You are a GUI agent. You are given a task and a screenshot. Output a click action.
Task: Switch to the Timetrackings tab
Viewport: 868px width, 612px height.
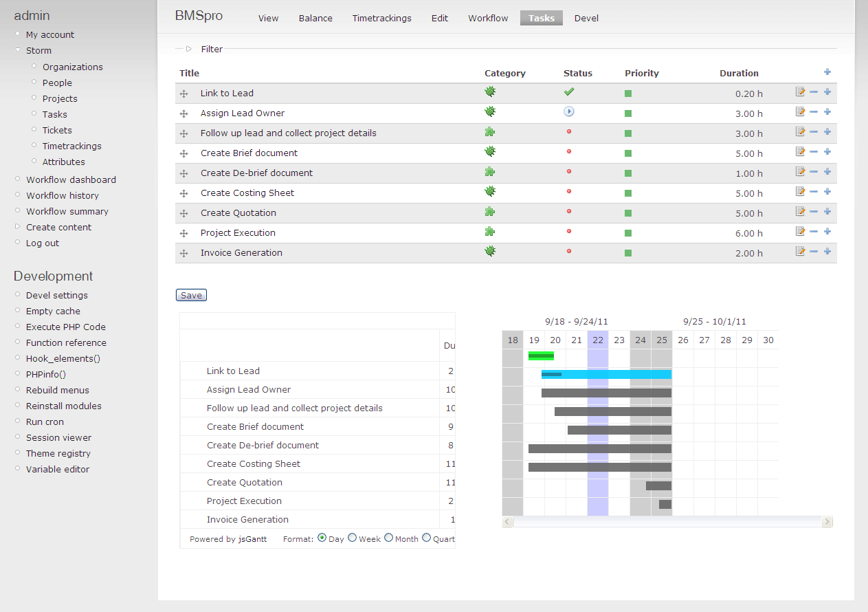coord(381,18)
